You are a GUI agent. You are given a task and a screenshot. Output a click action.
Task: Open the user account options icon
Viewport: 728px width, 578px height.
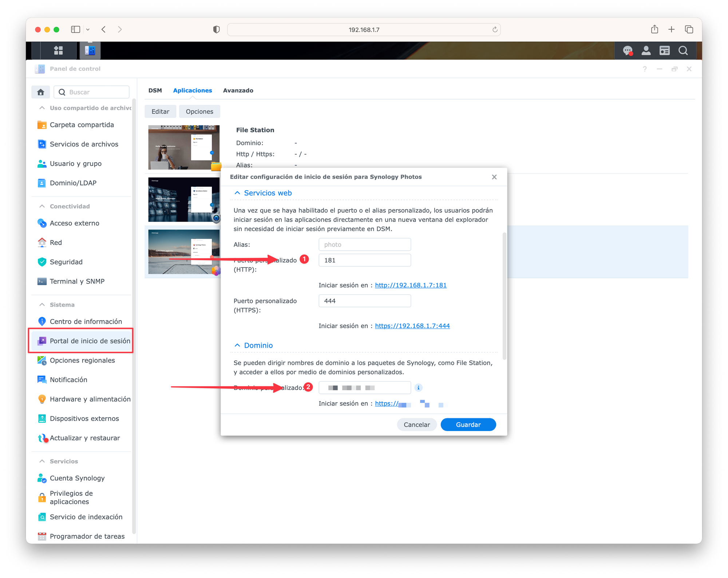pos(646,51)
